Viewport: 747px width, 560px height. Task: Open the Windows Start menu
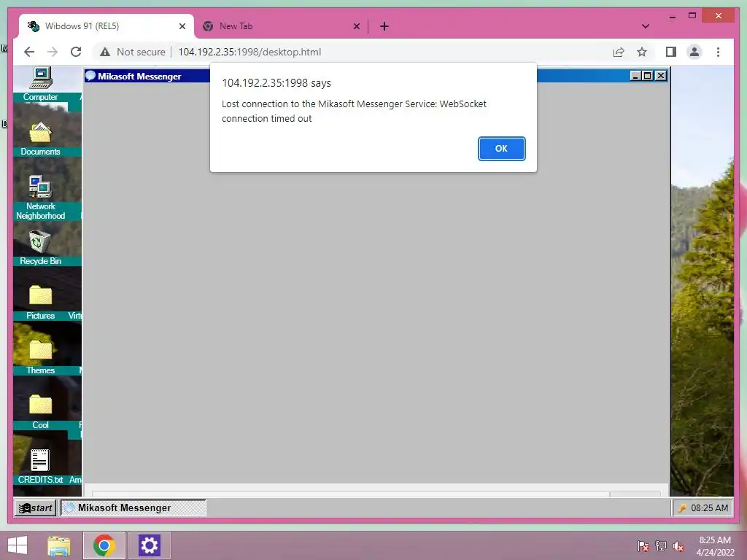(18, 545)
